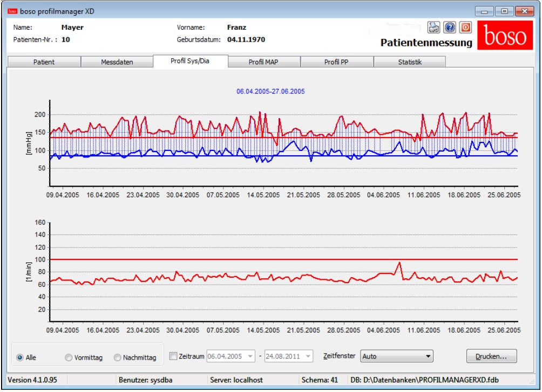Click the "Patienten-Nr. :" label

(x=35, y=40)
